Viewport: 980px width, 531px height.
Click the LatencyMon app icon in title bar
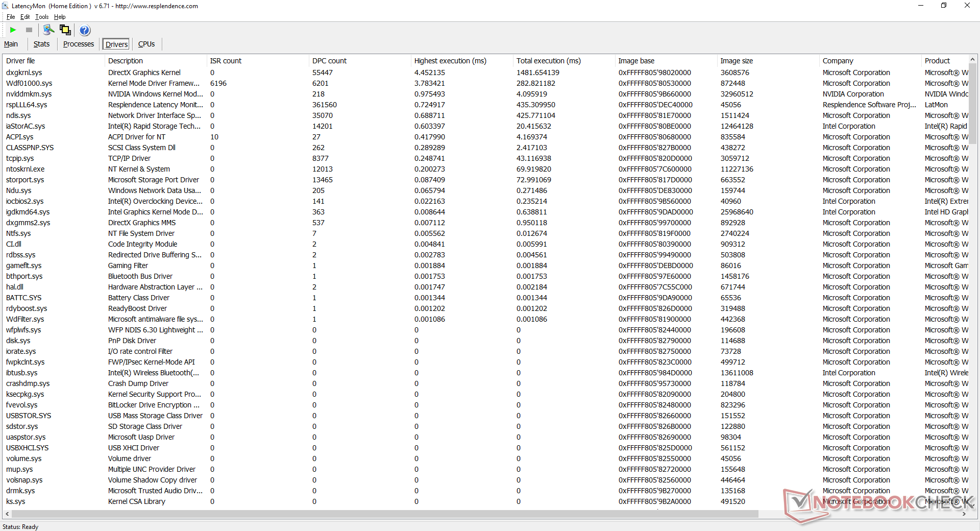click(x=5, y=6)
